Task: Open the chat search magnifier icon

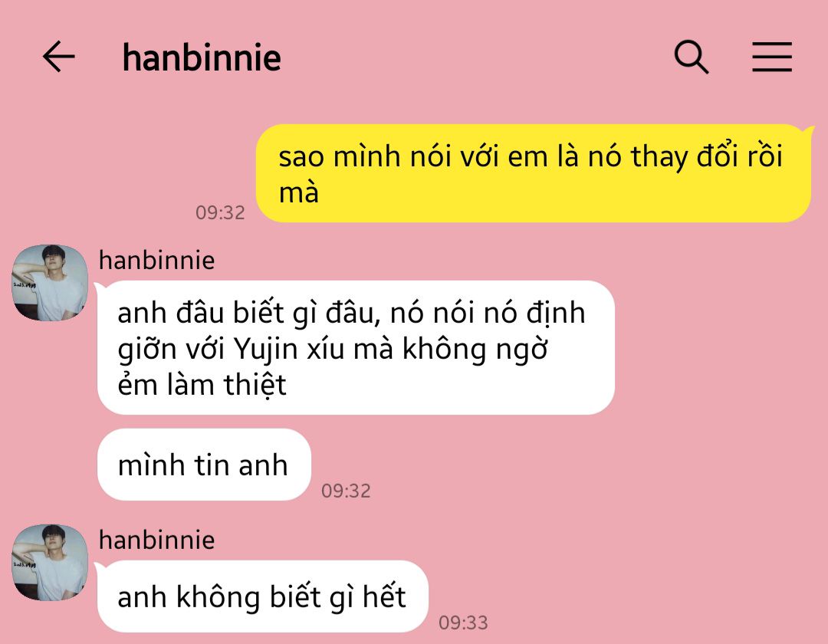Action: pyautogui.click(x=692, y=57)
